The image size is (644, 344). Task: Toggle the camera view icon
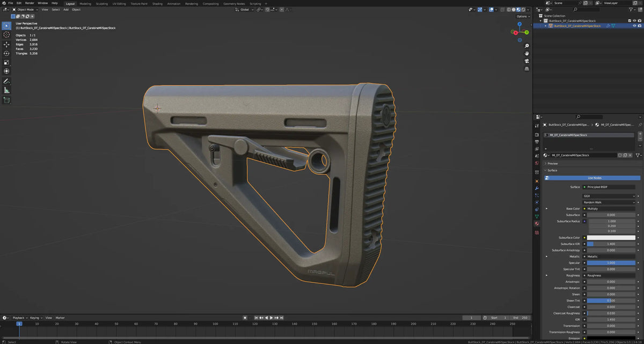pyautogui.click(x=527, y=61)
